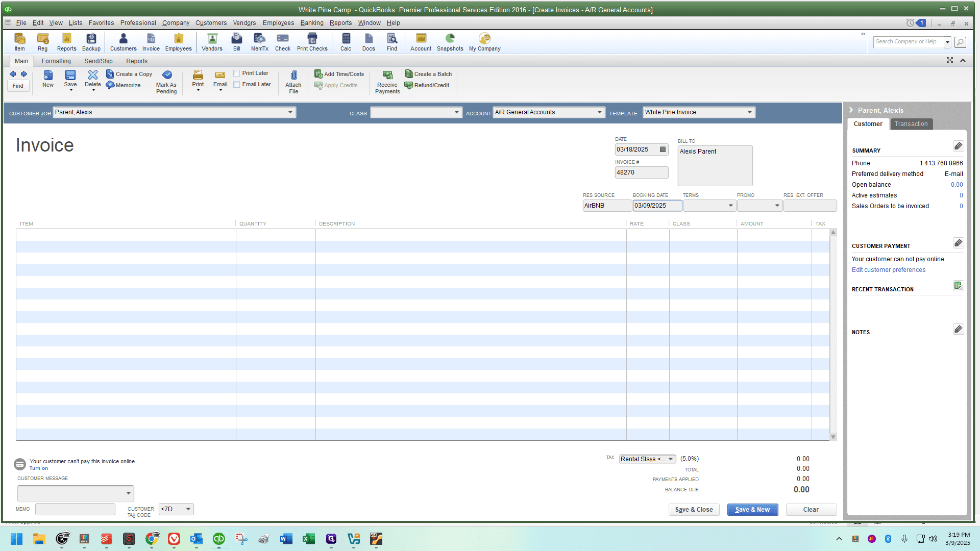Click the Windows Start button

17,539
